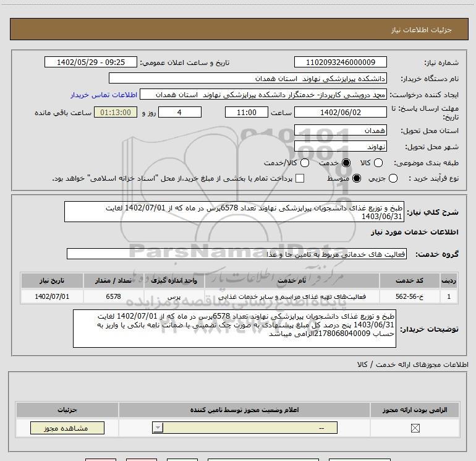This screenshot has width=476, height=461.
Task: Click the quantity cell 6578
Action: click(114, 296)
